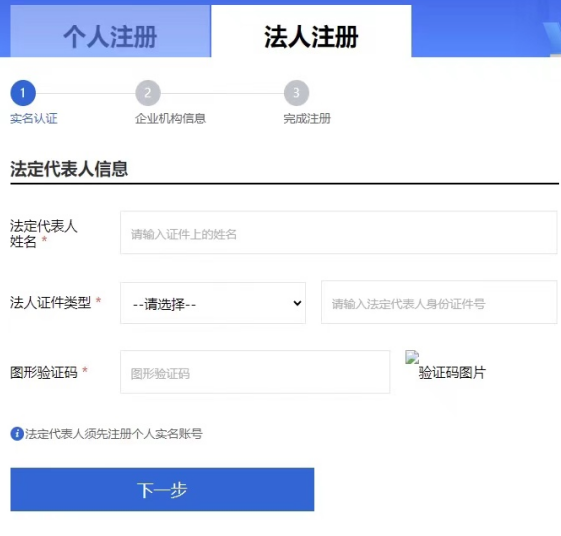The height and width of the screenshot is (536, 561).
Task: Click the 企业机构信息 step label
Action: click(170, 118)
